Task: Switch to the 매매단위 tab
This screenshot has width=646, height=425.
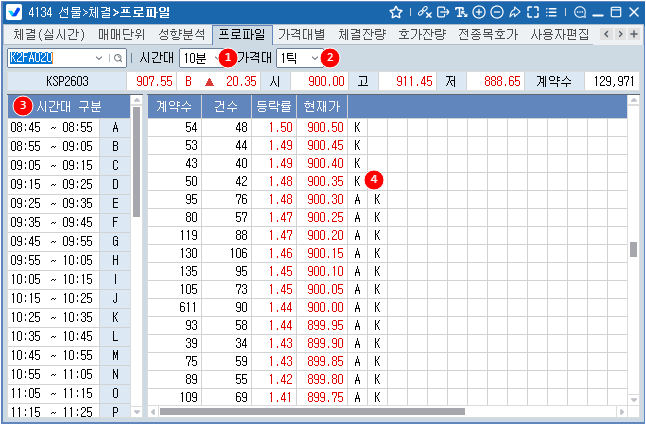Action: [x=121, y=34]
